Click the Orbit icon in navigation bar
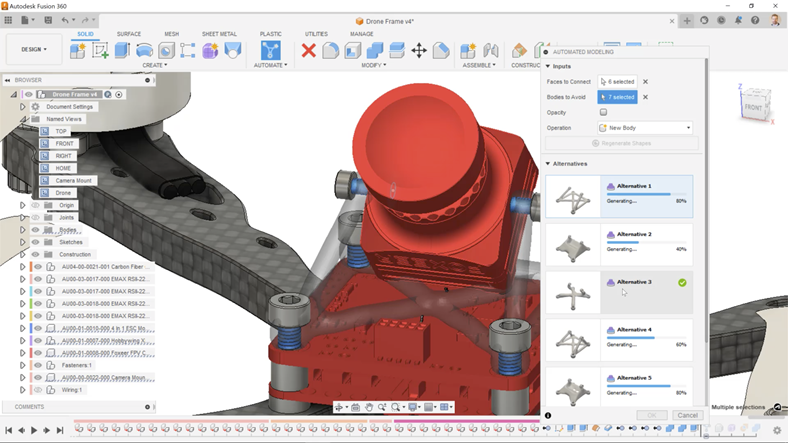This screenshot has height=443, width=788. tap(339, 407)
